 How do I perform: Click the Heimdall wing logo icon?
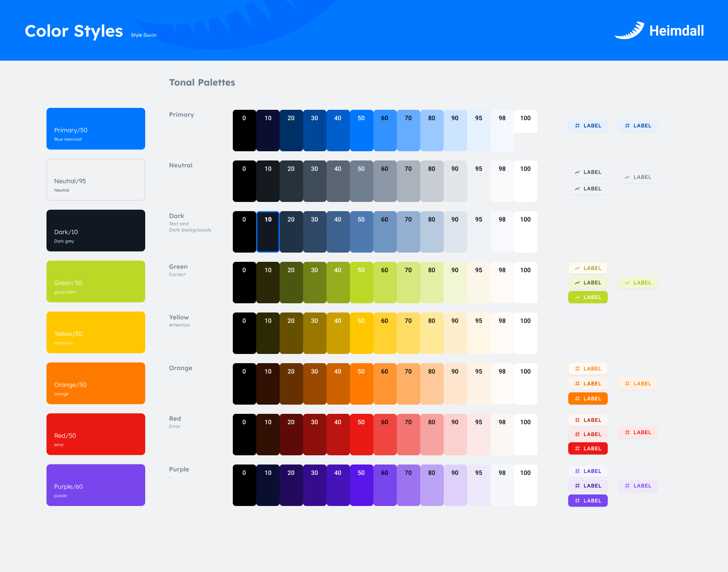coord(629,30)
